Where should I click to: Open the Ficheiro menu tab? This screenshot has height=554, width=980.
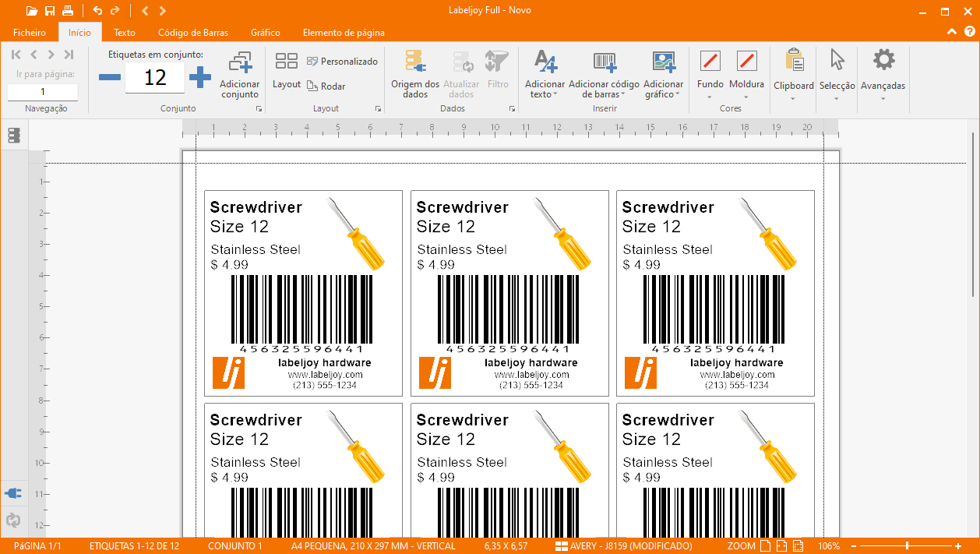pos(30,33)
